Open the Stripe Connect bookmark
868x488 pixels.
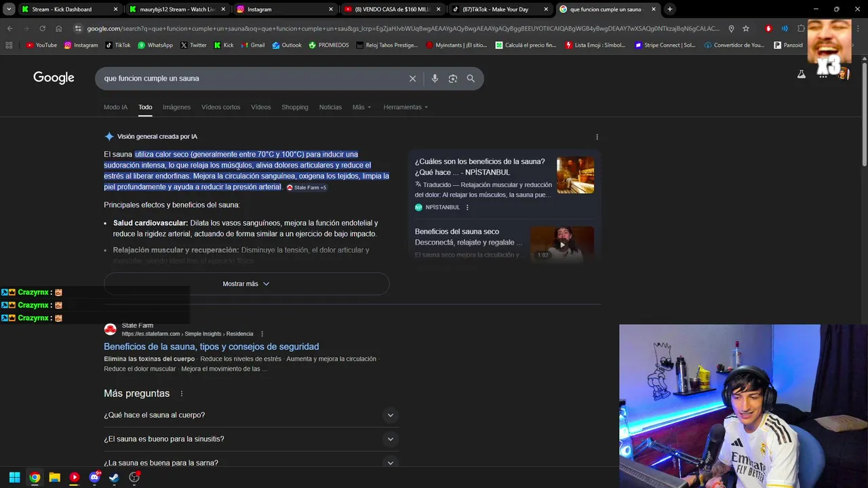click(665, 45)
